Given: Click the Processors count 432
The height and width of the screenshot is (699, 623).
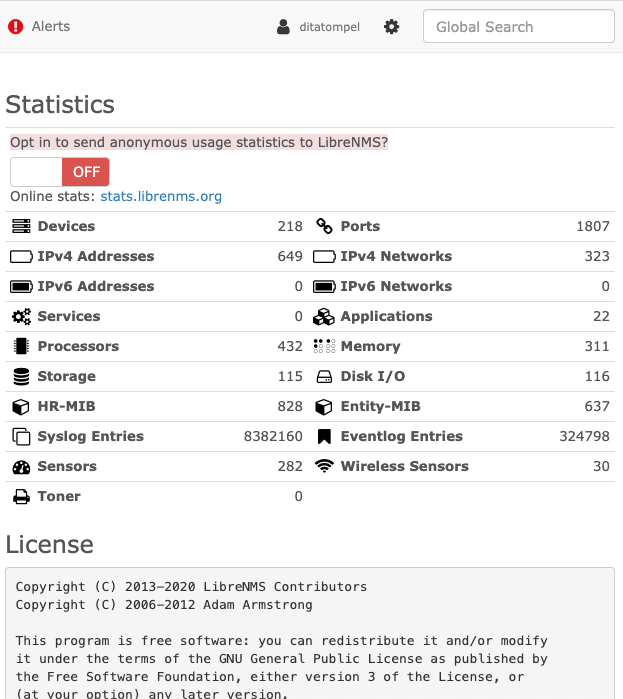Looking at the screenshot, I should tap(290, 346).
